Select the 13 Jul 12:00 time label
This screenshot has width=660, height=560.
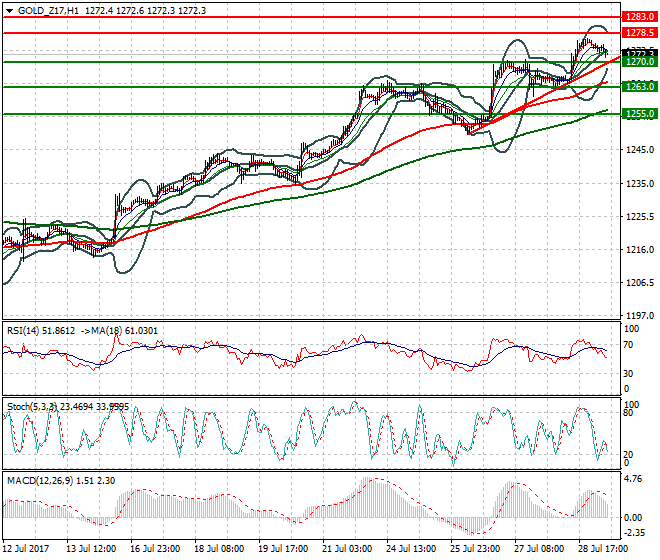pos(91,549)
